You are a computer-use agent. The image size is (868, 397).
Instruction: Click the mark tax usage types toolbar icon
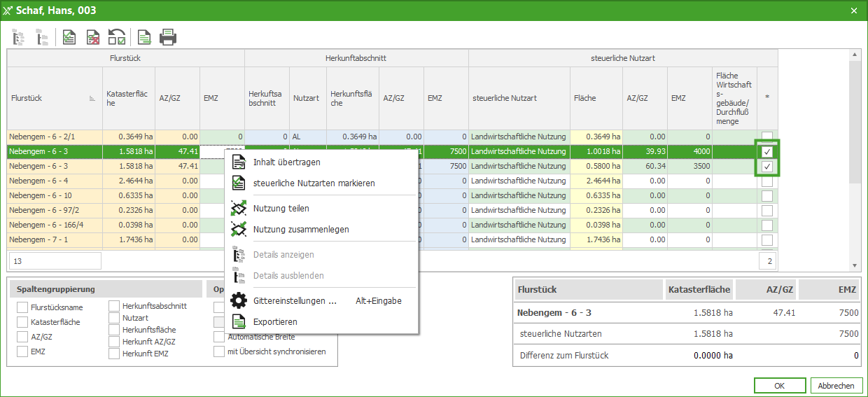pyautogui.click(x=69, y=36)
